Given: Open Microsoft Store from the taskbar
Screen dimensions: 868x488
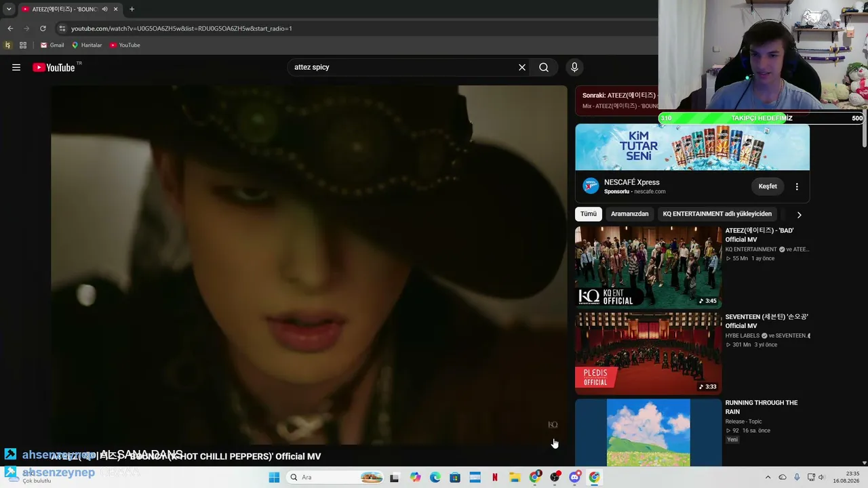Looking at the screenshot, I should pos(455,477).
